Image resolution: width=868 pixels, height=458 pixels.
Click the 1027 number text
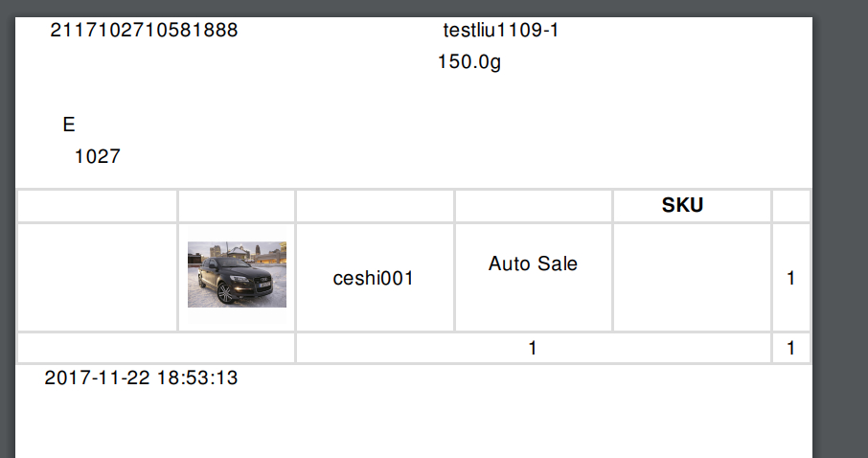(x=98, y=157)
